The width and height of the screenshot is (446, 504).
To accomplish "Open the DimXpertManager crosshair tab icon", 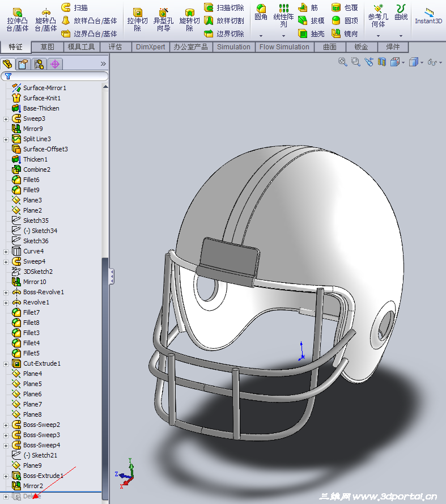I will tap(55, 64).
